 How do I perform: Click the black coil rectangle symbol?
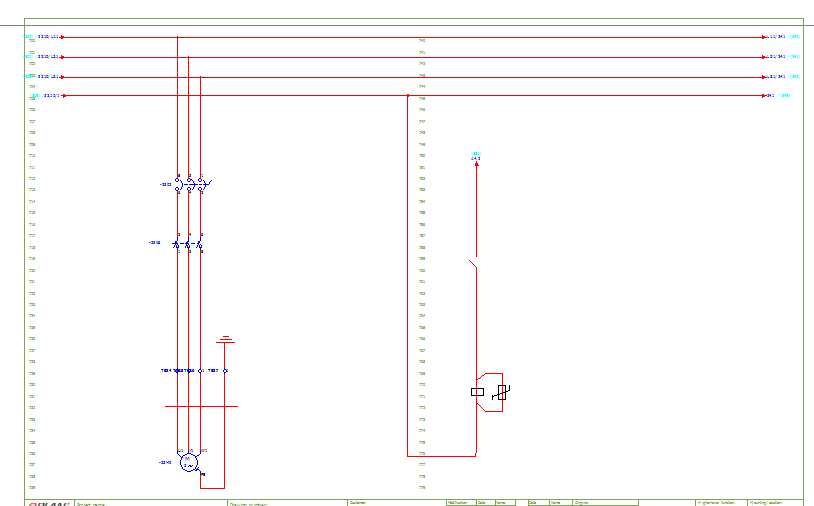pyautogui.click(x=478, y=392)
